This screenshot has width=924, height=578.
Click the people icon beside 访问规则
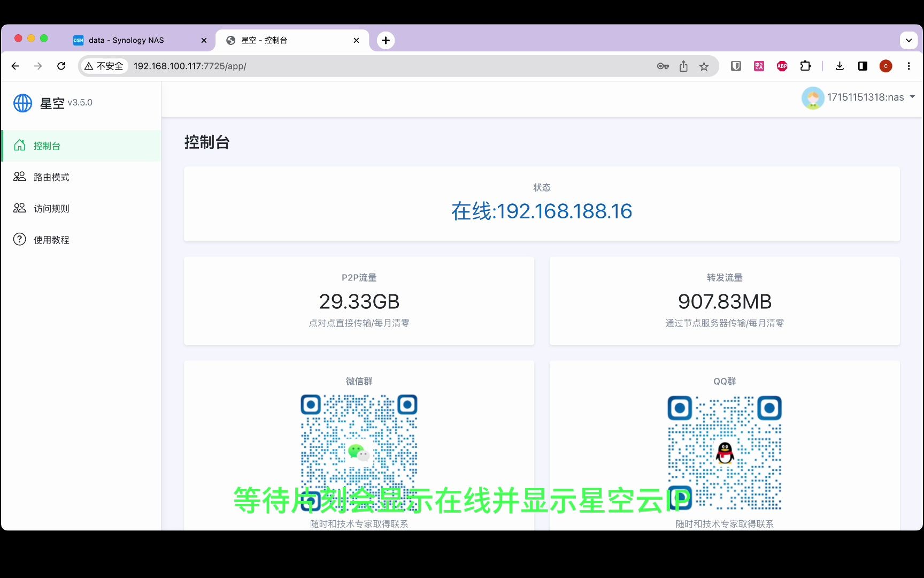tap(20, 208)
